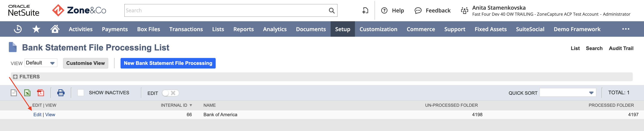
Task: Click the 'Total: 1' count
Action: click(619, 93)
